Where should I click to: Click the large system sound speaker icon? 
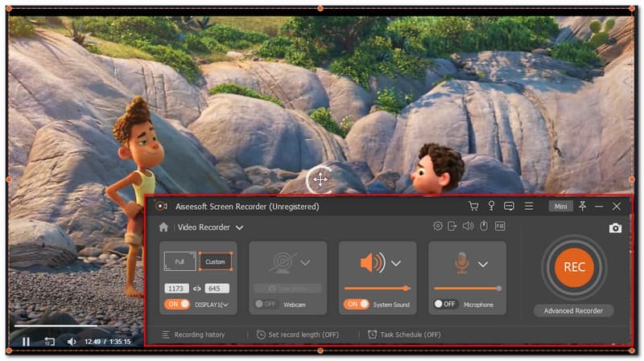coord(373,263)
